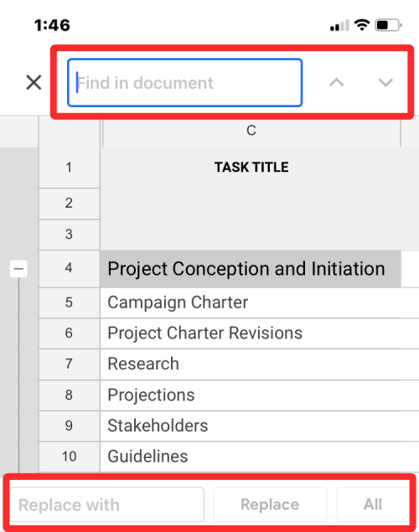Tap the All replace button
The height and width of the screenshot is (532, 419).
tap(373, 504)
